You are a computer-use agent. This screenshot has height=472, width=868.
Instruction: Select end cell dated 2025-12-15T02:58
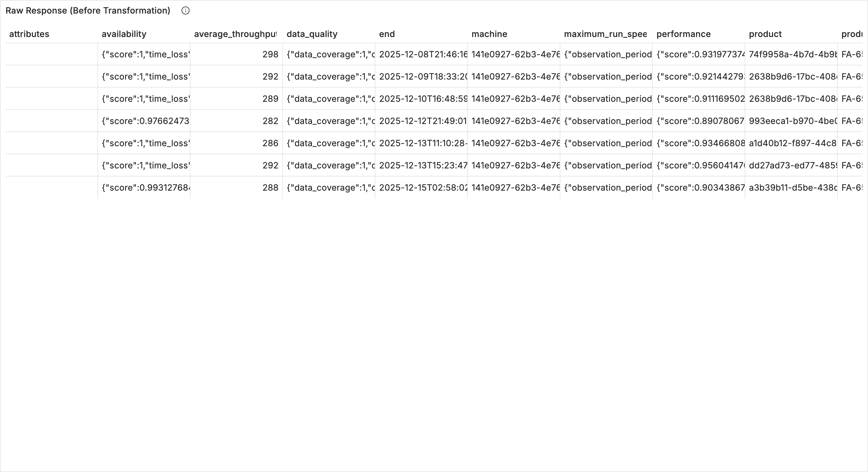point(423,188)
